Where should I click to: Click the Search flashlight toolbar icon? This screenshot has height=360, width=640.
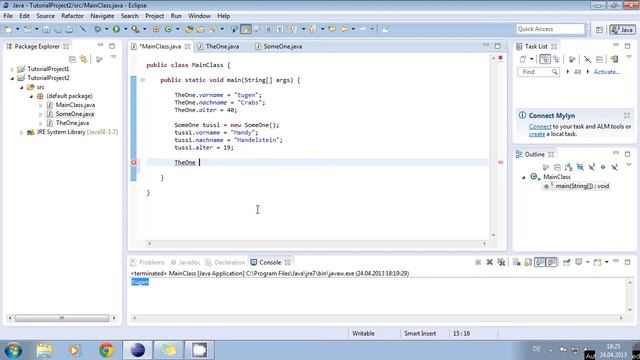point(213,29)
